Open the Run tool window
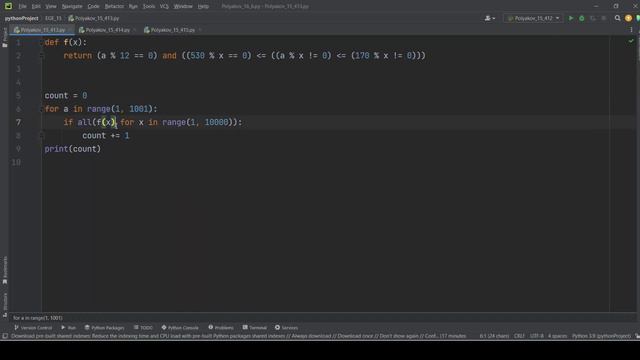 click(69, 328)
